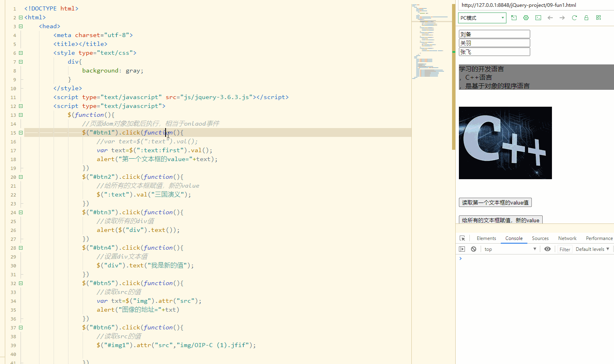Click the var txt=$("img").attr("src") line
The image size is (614, 364).
pyautogui.click(x=149, y=301)
